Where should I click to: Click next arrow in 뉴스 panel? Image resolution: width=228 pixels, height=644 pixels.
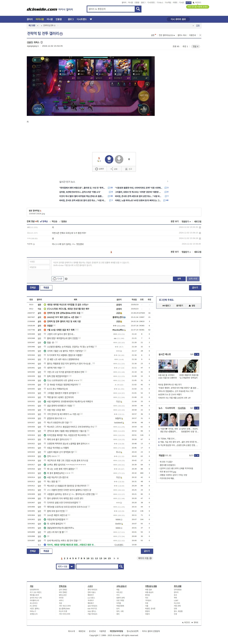click(198, 408)
